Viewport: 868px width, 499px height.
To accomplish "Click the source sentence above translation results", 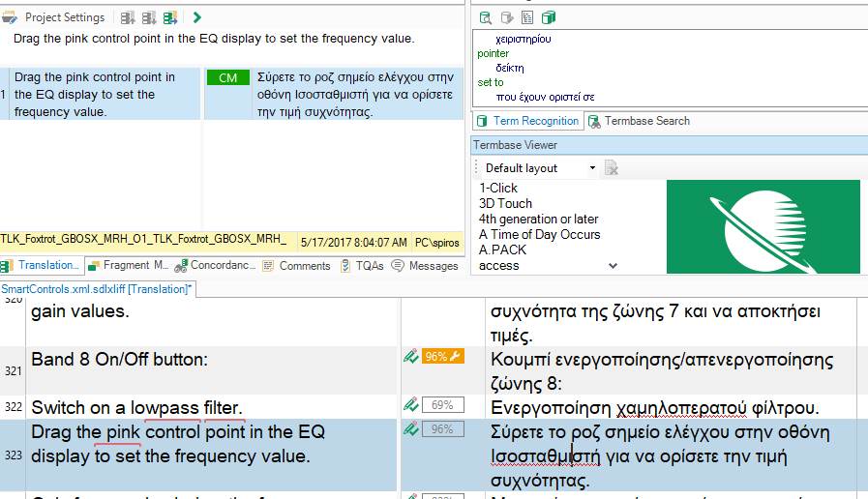I will pos(214,39).
